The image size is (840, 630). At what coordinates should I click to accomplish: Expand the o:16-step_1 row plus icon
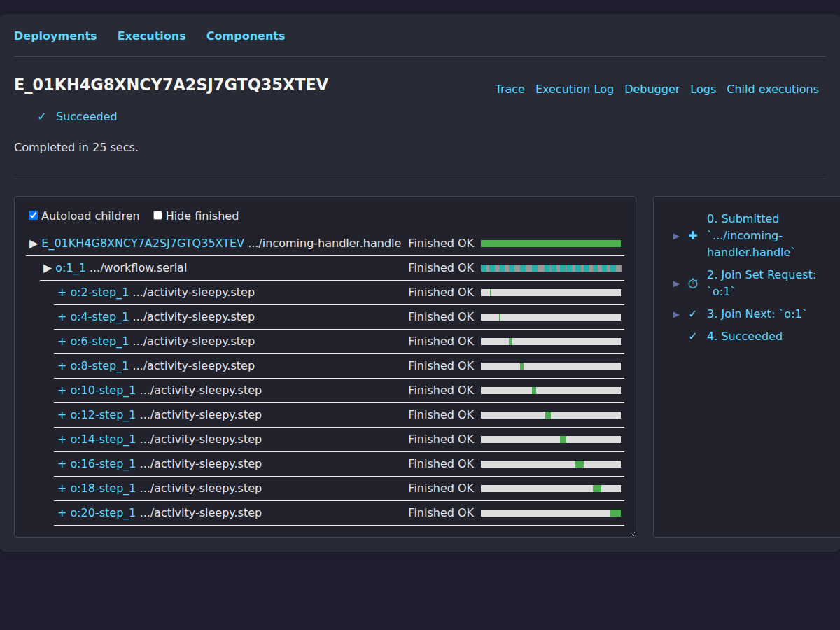(x=62, y=464)
